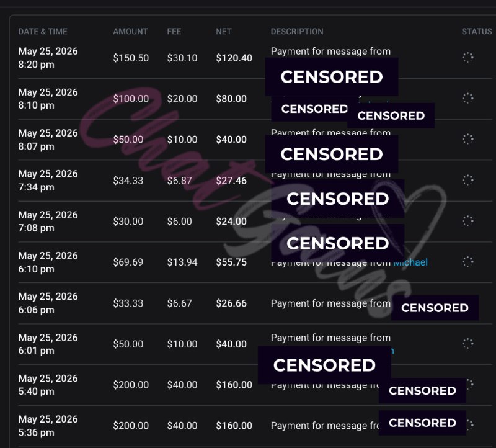Click the pending status icon for $100.00 payment
This screenshot has width=496, height=448.
[468, 98]
